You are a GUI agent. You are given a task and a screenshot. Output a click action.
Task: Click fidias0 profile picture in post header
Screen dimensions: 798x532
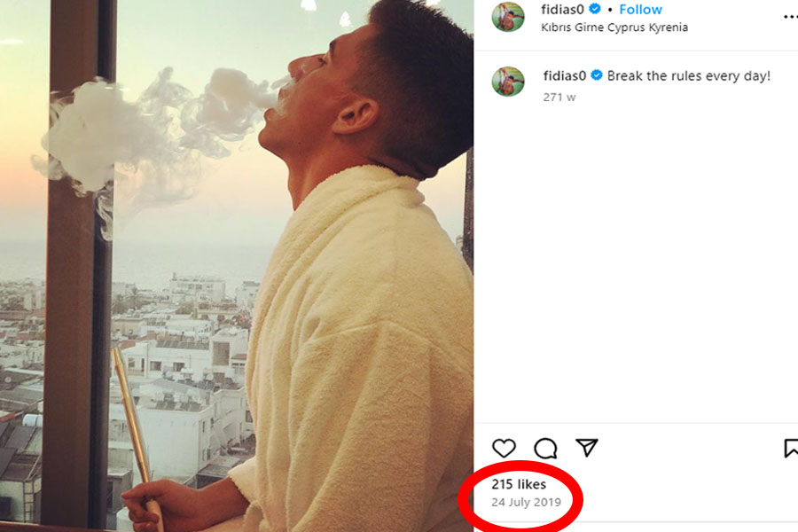pos(508,16)
